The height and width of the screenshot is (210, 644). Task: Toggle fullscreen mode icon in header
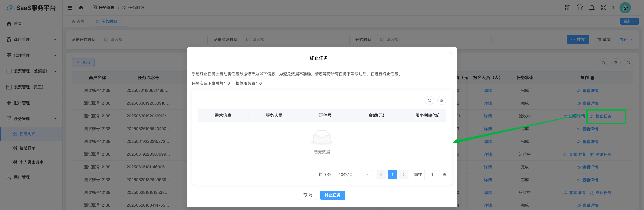click(x=604, y=8)
